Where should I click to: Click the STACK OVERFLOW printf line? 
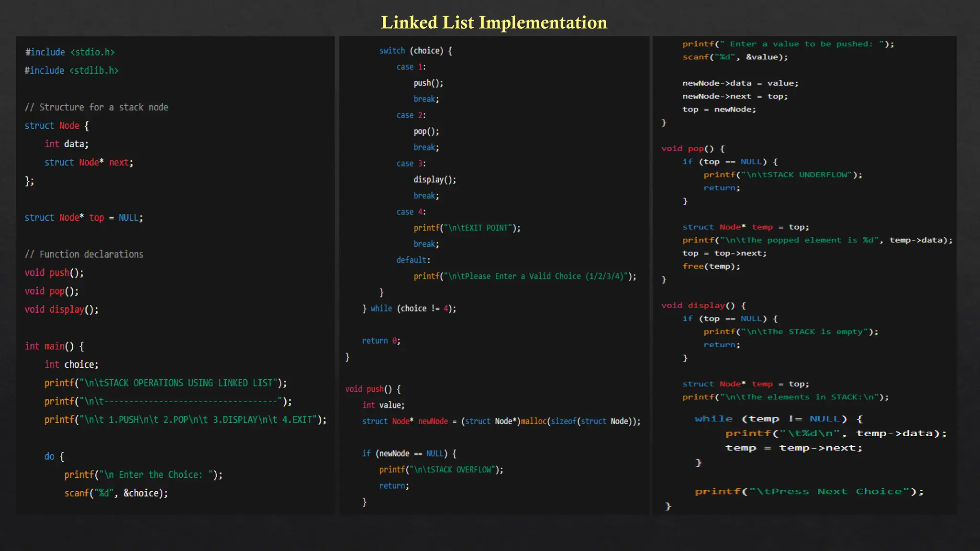[441, 470]
